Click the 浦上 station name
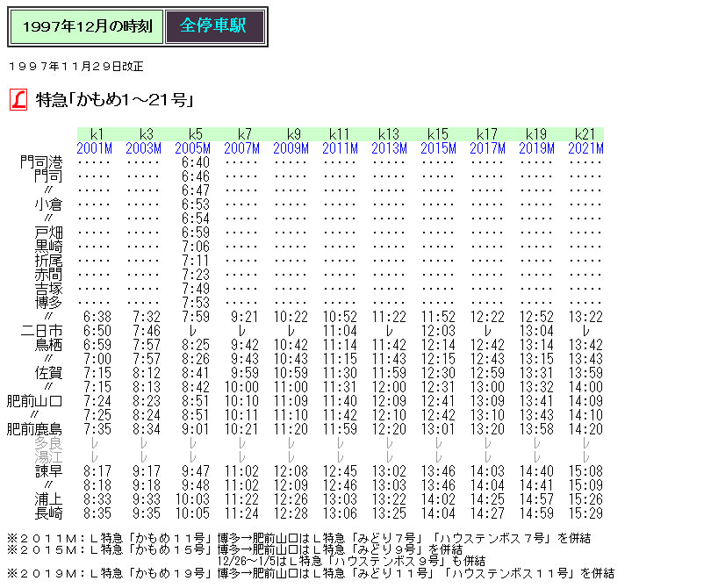711x588 pixels. tap(48, 499)
